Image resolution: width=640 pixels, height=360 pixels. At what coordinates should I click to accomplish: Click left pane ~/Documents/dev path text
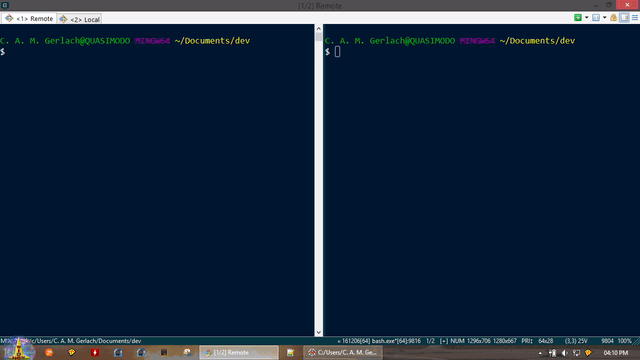pyautogui.click(x=212, y=41)
